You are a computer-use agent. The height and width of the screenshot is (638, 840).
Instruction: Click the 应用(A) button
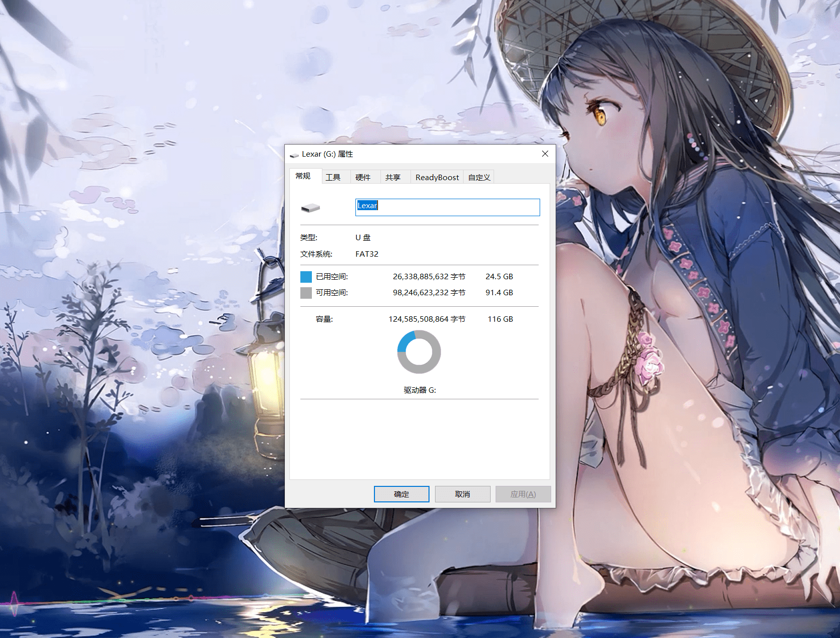[523, 494]
